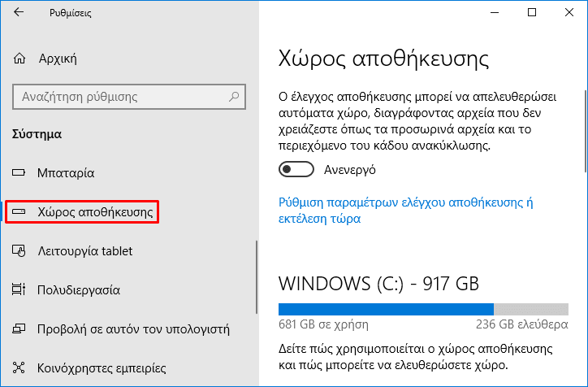Maximize the Settings window

coord(532,12)
